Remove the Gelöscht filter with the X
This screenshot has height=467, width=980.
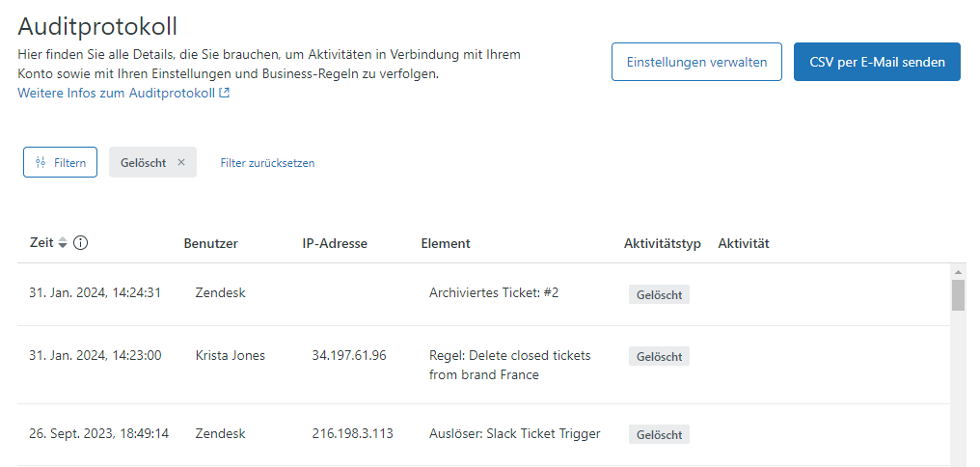[181, 162]
